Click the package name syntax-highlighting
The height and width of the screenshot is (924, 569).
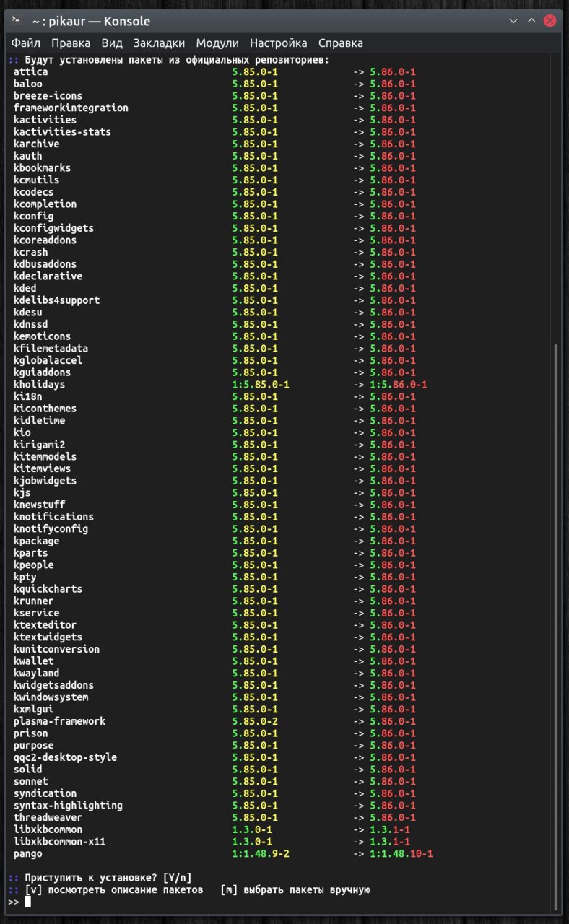[68, 806]
